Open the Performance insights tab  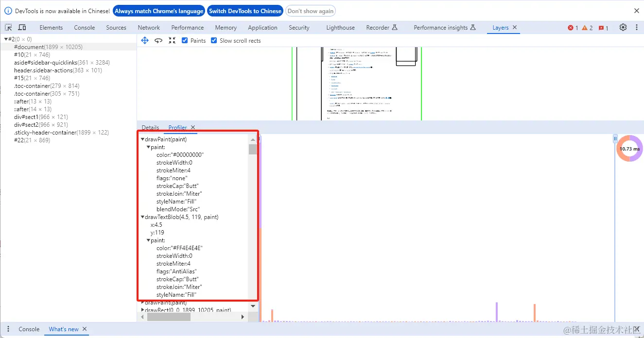pyautogui.click(x=444, y=28)
